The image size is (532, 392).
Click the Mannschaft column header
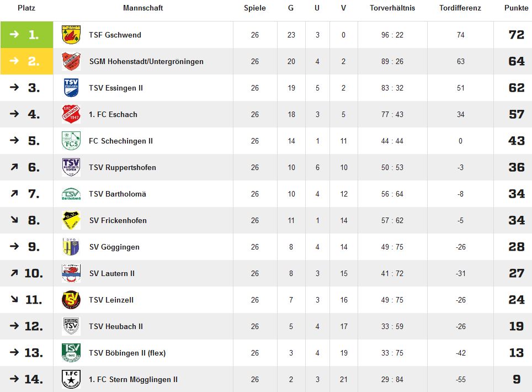(x=143, y=8)
